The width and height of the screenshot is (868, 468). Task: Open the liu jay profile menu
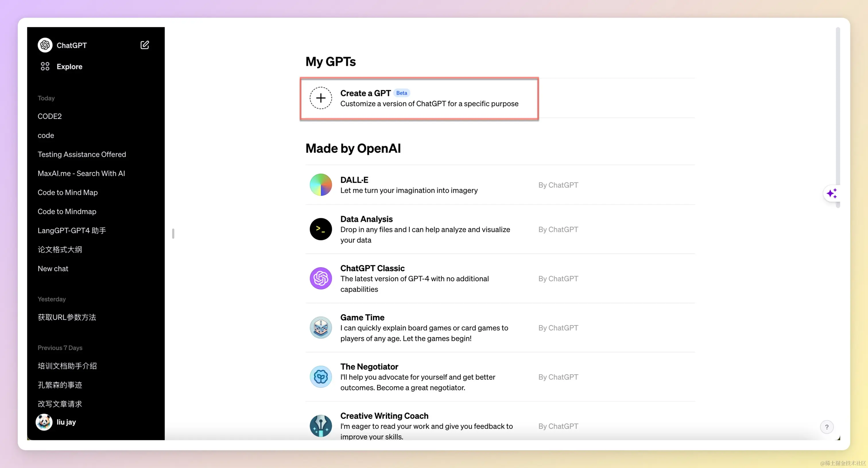66,422
